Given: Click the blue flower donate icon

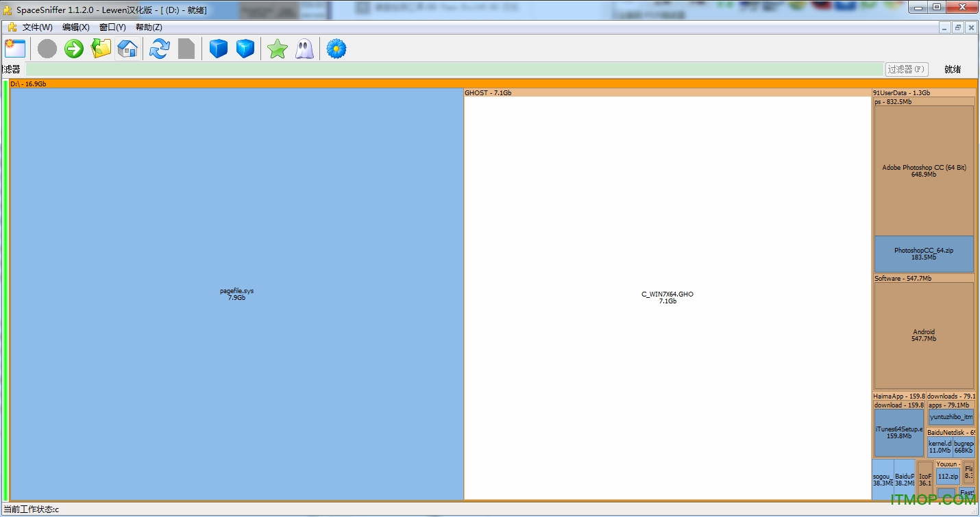Looking at the screenshot, I should 336,49.
